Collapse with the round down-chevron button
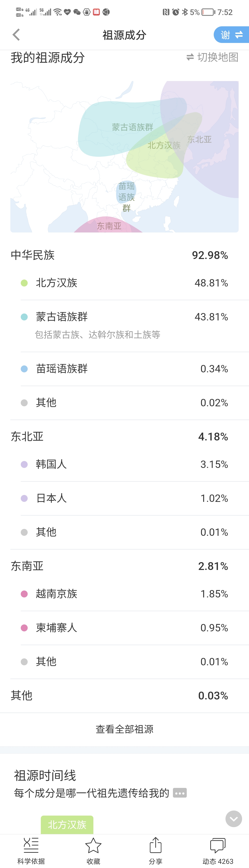Image resolution: width=249 pixels, height=868 pixels. click(234, 819)
